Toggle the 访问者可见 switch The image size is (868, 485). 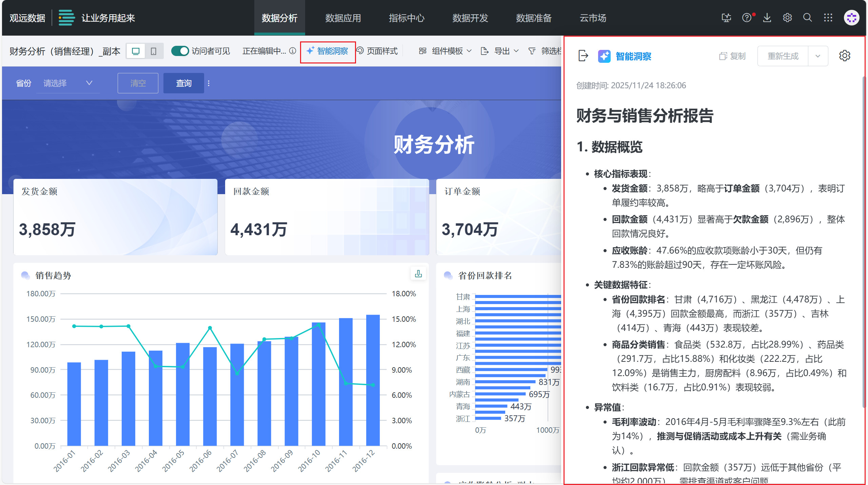(x=180, y=51)
